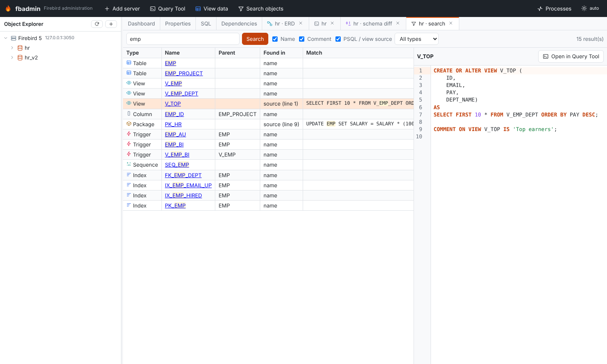The width and height of the screenshot is (607, 364).
Task: Click the view eye icon beside V_EMP_DEPT
Action: click(129, 93)
